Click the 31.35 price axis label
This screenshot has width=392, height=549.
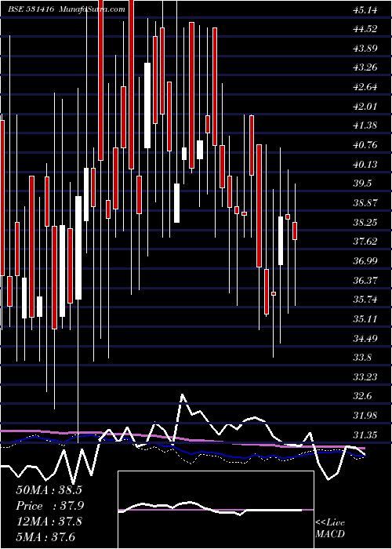365,435
